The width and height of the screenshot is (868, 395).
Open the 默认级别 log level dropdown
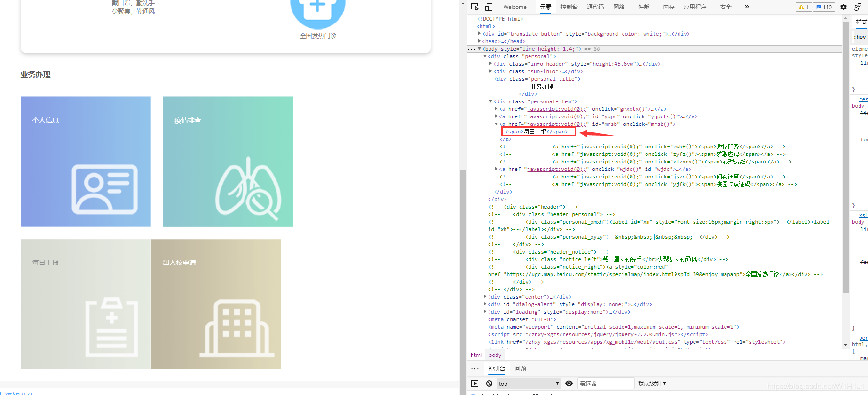tap(652, 383)
